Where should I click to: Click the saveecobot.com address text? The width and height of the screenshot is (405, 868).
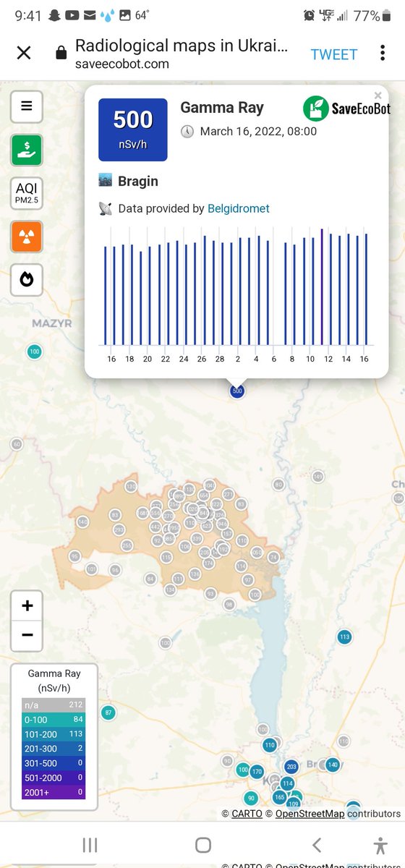click(x=122, y=64)
